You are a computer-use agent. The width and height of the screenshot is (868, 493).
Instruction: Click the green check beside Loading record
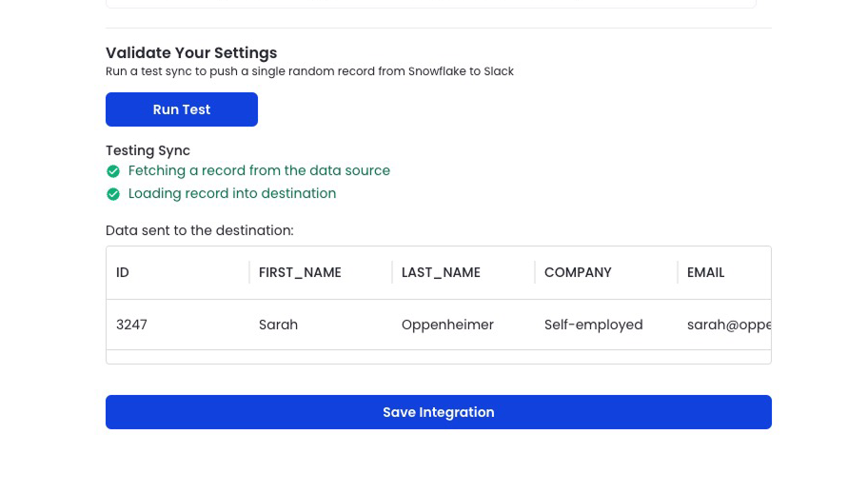pos(113,194)
